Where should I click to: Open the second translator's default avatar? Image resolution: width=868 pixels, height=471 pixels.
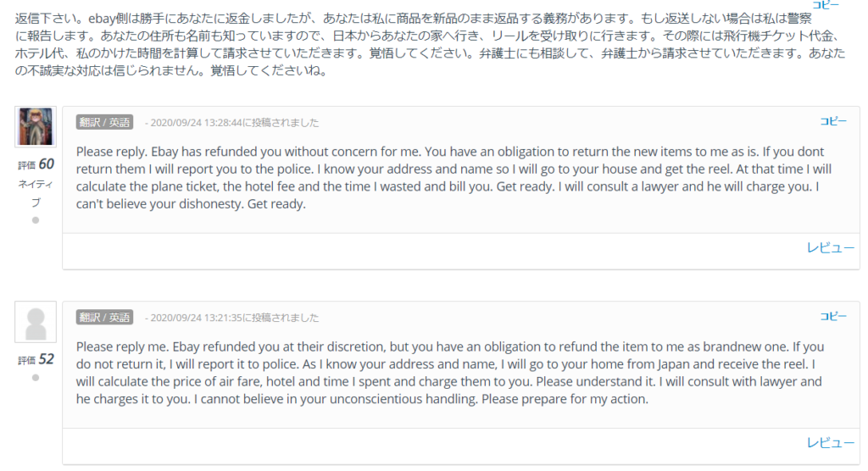pyautogui.click(x=36, y=322)
